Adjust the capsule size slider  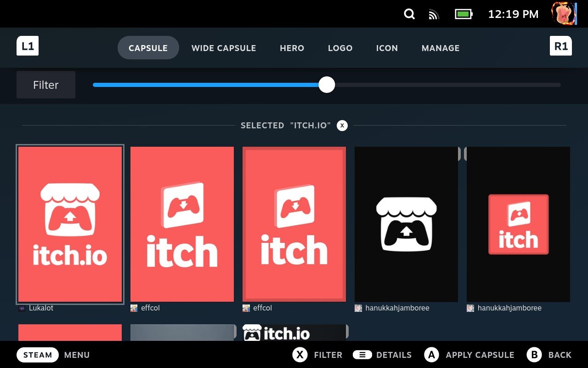[x=327, y=85]
